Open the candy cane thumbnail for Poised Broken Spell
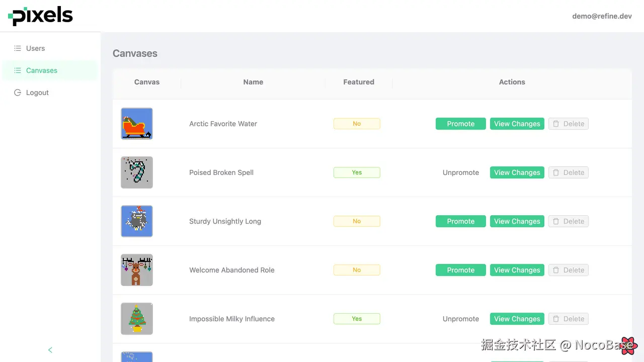644x362 pixels. pos(137,172)
